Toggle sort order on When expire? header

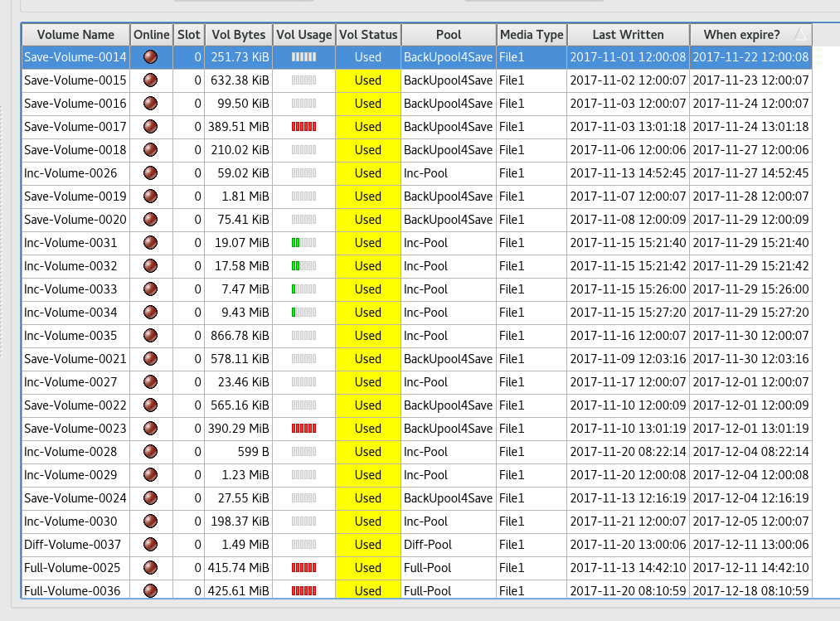[x=751, y=35]
